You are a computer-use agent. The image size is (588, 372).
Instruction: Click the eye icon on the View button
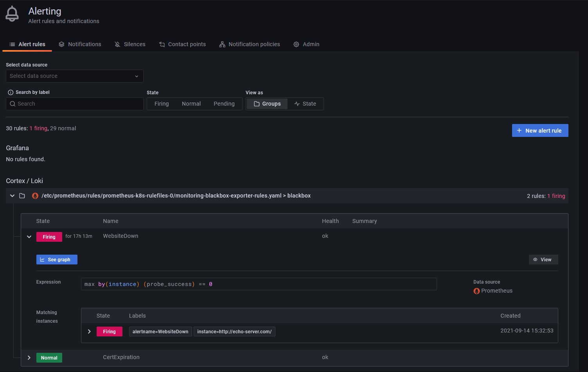pyautogui.click(x=536, y=259)
